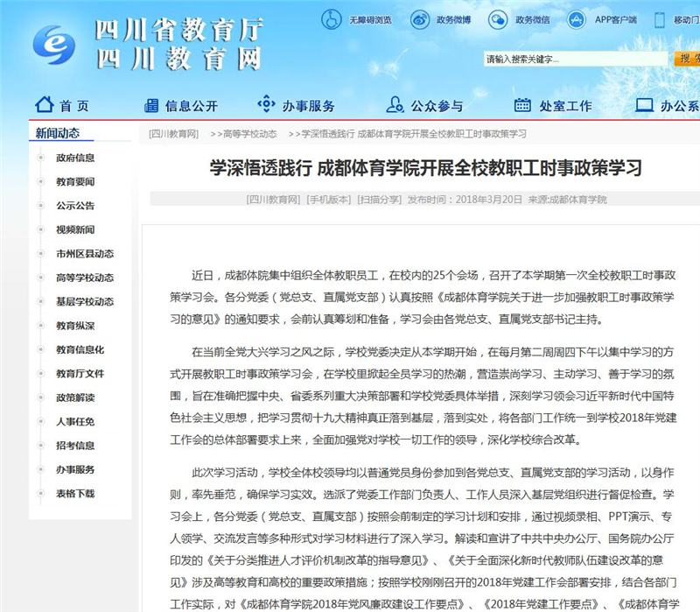Click the 高等学校动态 breadcrumb link

point(250,134)
